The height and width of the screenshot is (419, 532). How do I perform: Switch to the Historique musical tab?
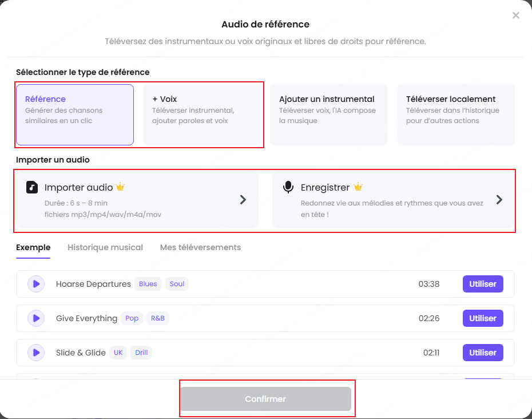point(105,247)
